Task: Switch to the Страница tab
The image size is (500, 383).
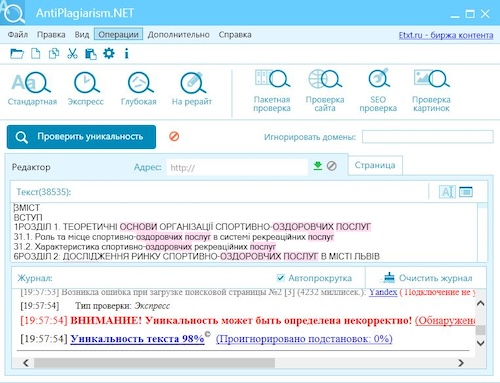Action: tap(375, 165)
